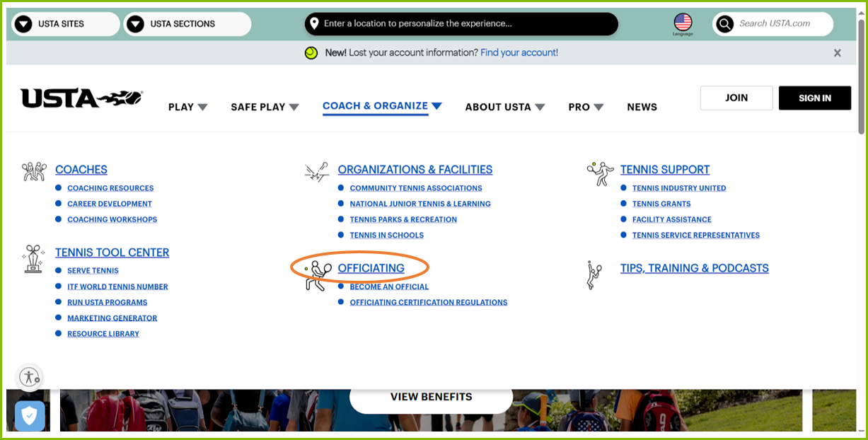Open Tennis Parks & Recreation
Image resolution: width=868 pixels, height=440 pixels.
pyautogui.click(x=403, y=219)
